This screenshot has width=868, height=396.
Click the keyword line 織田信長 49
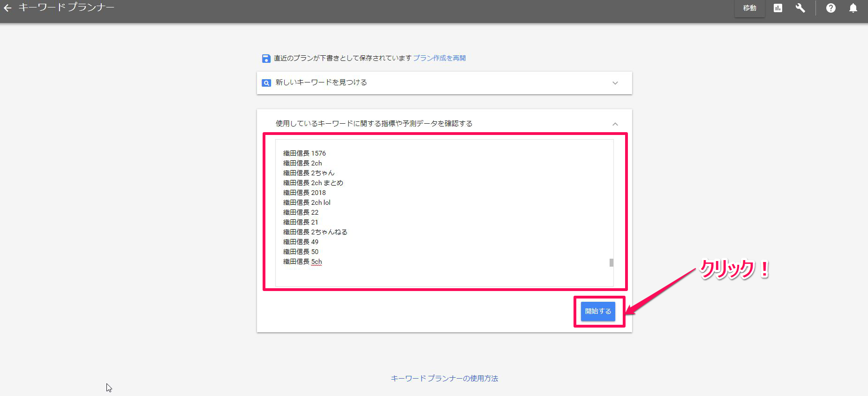tap(301, 242)
